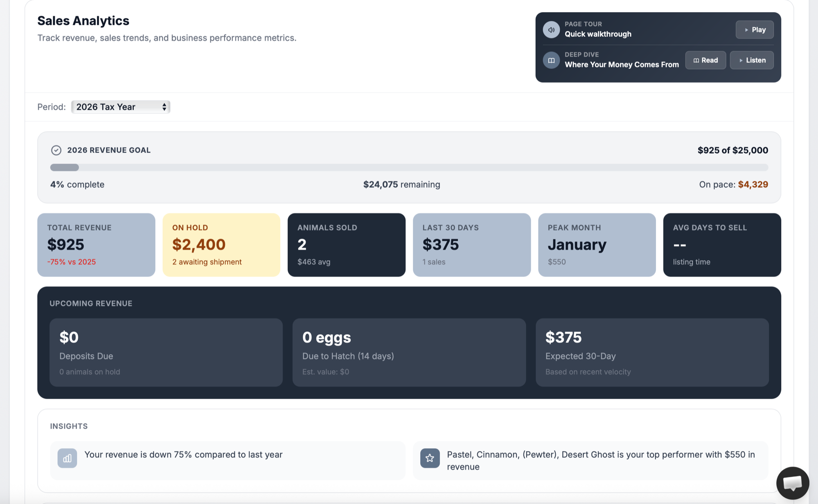Select the star icon beside top performer insight

[x=430, y=458]
